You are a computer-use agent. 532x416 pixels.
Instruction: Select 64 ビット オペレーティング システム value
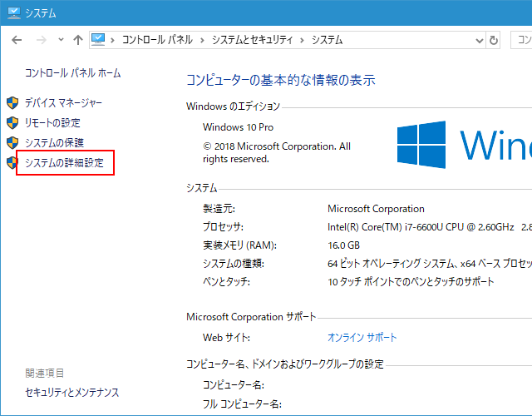[430, 263]
